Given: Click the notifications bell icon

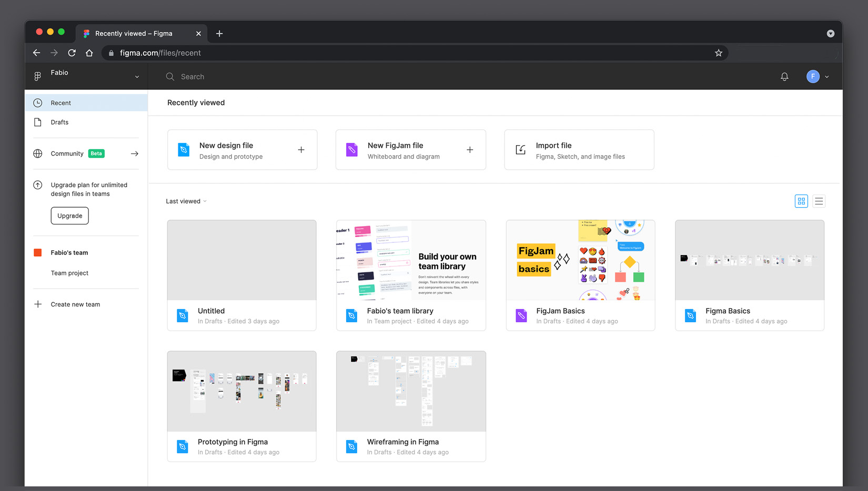Looking at the screenshot, I should (784, 77).
